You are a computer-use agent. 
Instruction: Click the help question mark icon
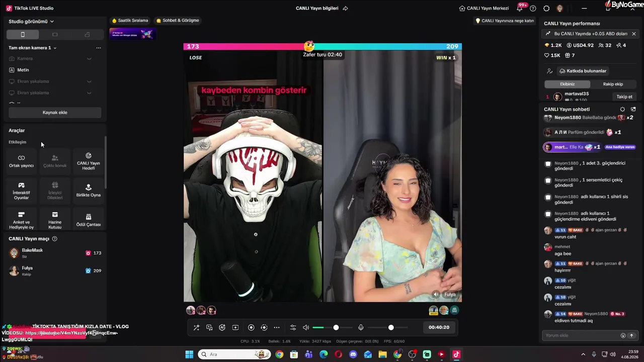pos(533,8)
